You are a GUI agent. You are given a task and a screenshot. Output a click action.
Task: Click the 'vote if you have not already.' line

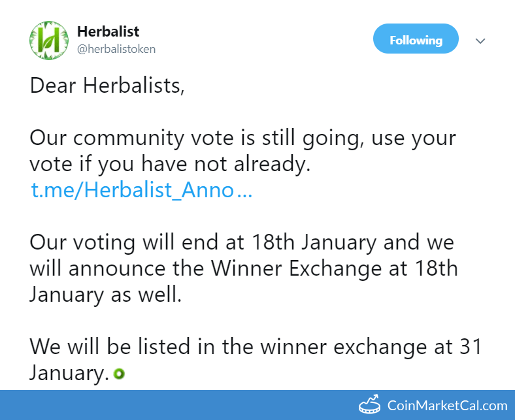click(170, 164)
